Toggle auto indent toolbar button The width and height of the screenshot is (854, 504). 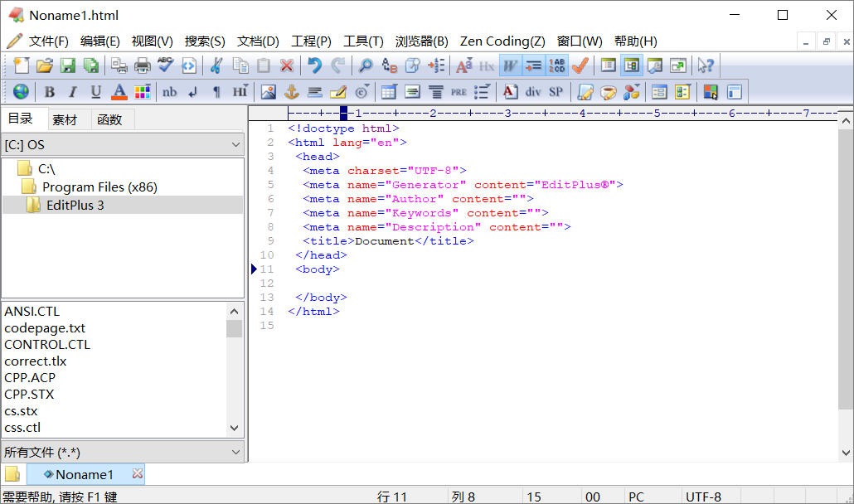(533, 65)
